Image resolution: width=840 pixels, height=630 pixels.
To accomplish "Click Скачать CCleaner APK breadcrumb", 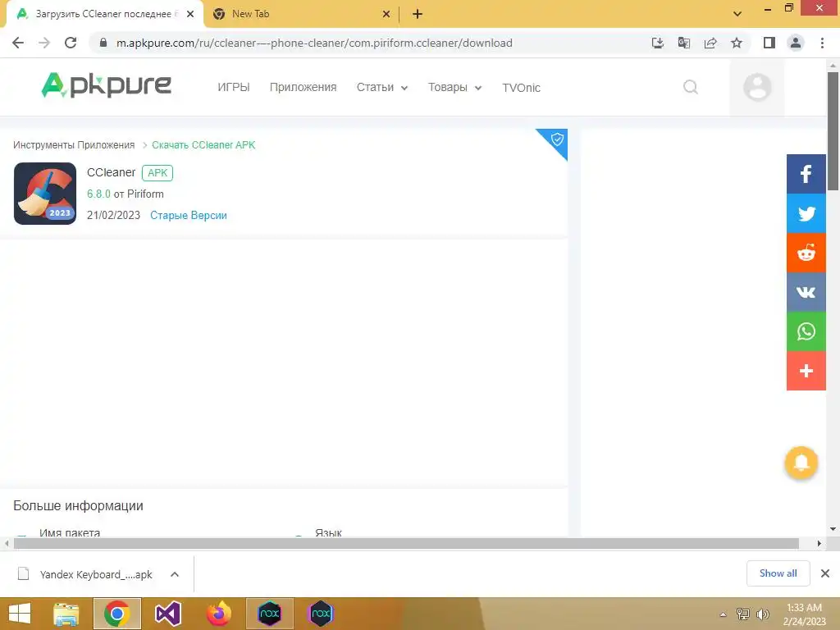I will 203,145.
